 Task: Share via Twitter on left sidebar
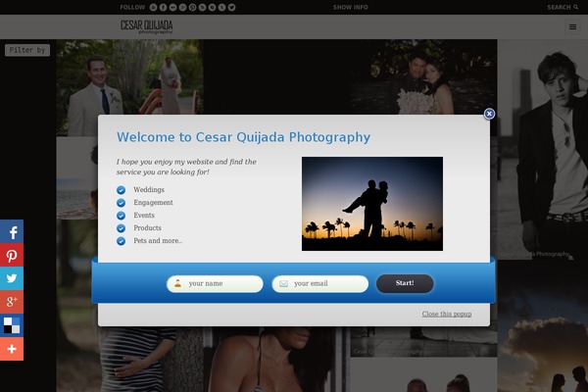(12, 278)
